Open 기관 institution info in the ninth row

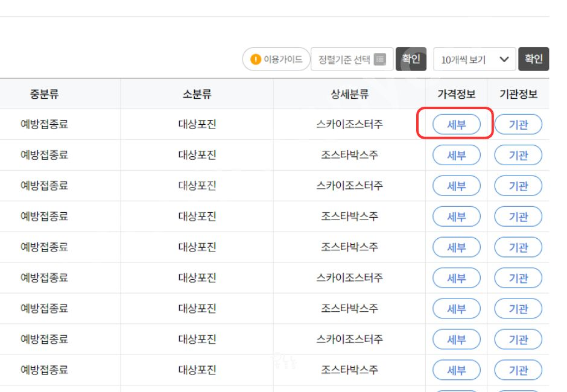(x=519, y=370)
